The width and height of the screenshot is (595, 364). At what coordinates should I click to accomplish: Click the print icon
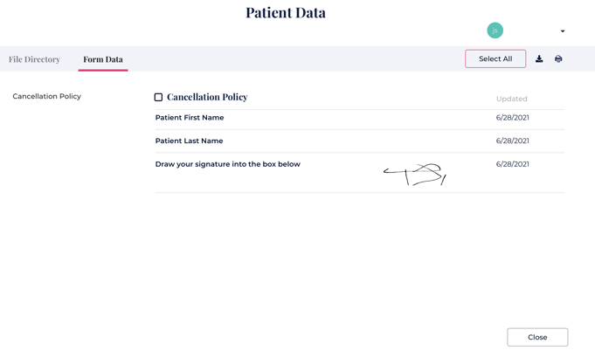pyautogui.click(x=558, y=59)
